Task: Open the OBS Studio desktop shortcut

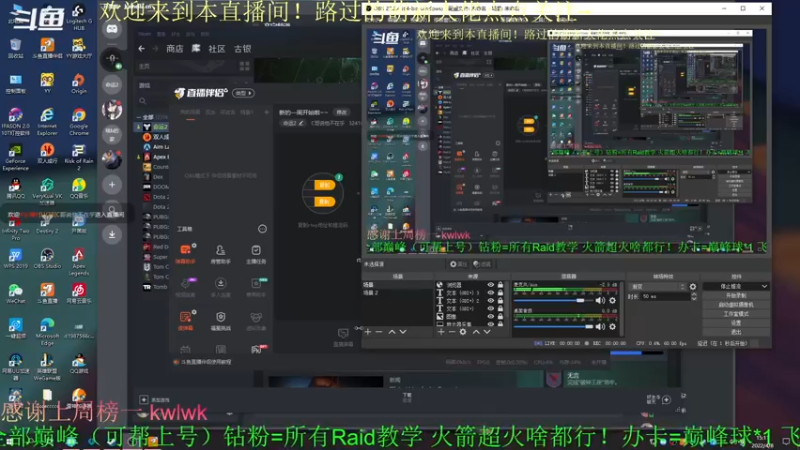Action: tap(47, 258)
